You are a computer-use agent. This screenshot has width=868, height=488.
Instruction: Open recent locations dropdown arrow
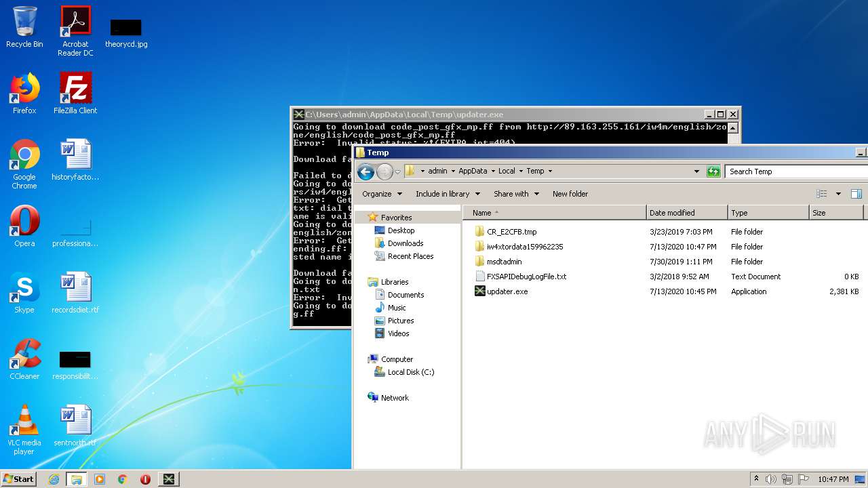[398, 171]
